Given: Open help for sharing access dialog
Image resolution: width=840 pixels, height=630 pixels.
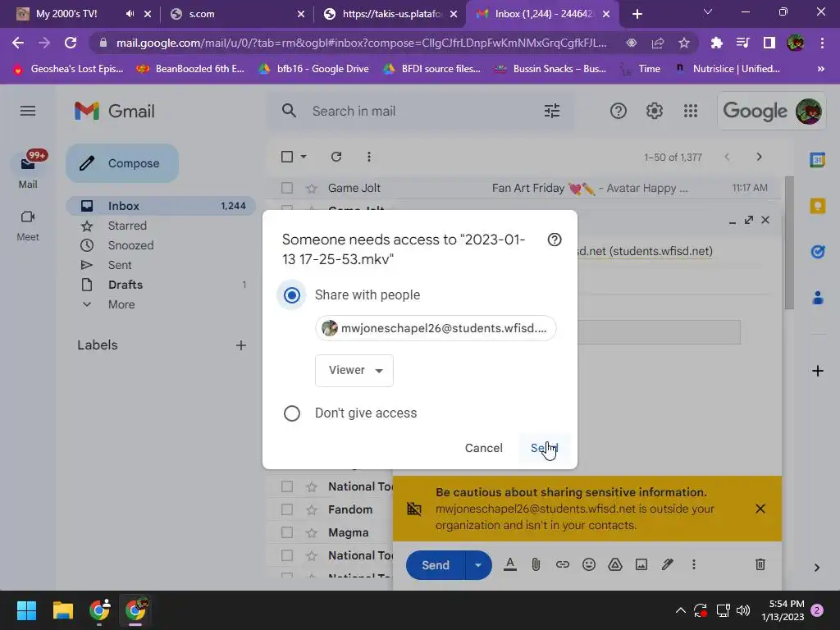Looking at the screenshot, I should pyautogui.click(x=555, y=240).
